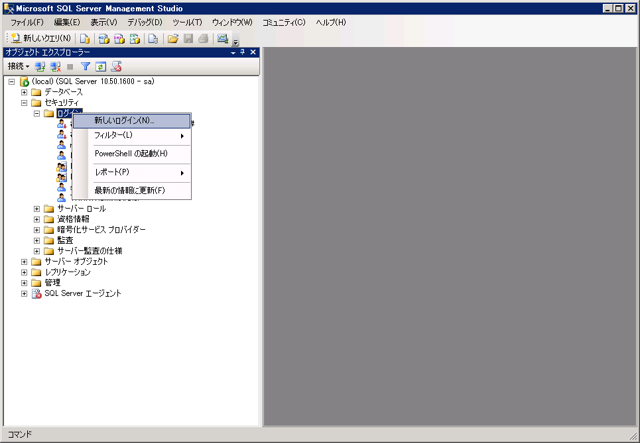Click the server icon beside (local)
Viewport: 640px width, 443px height.
pyautogui.click(x=24, y=82)
